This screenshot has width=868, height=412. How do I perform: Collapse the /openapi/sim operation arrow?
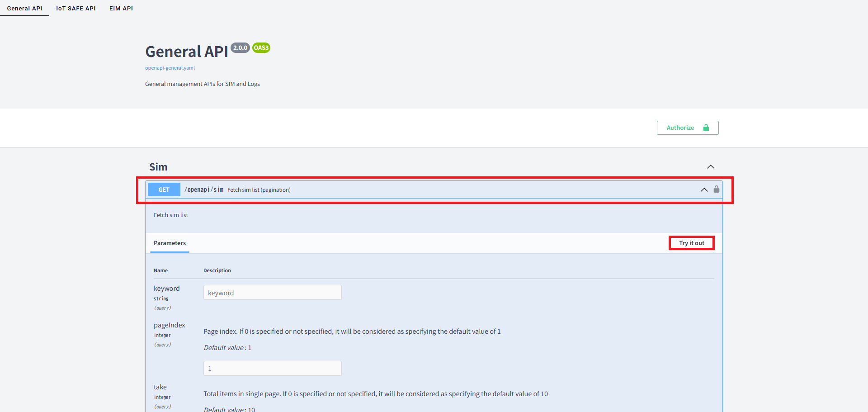pos(704,189)
